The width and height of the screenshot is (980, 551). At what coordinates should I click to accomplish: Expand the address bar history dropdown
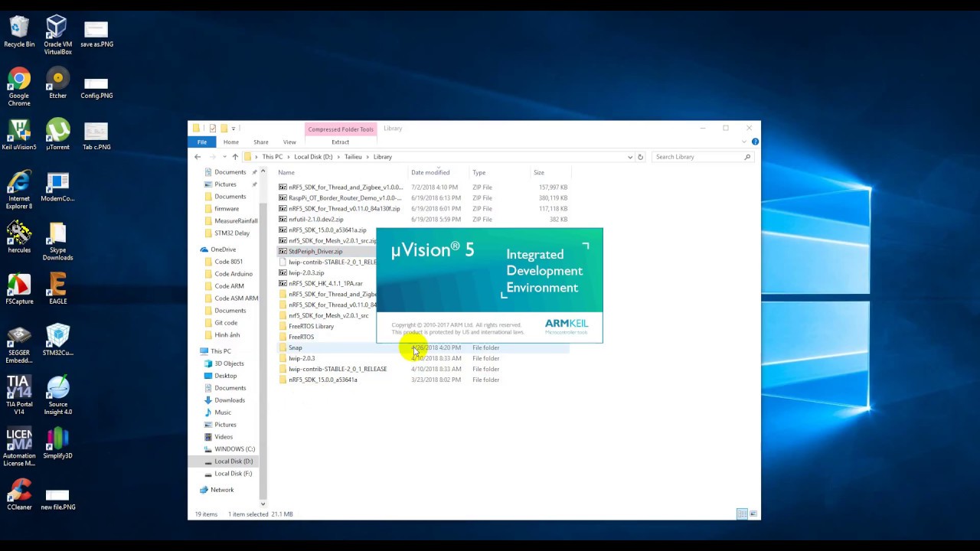[630, 157]
